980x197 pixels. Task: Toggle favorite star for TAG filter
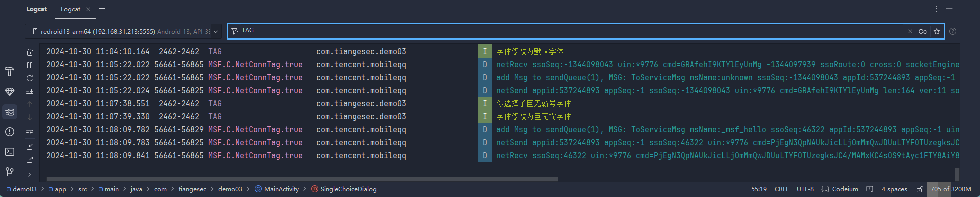pos(937,31)
